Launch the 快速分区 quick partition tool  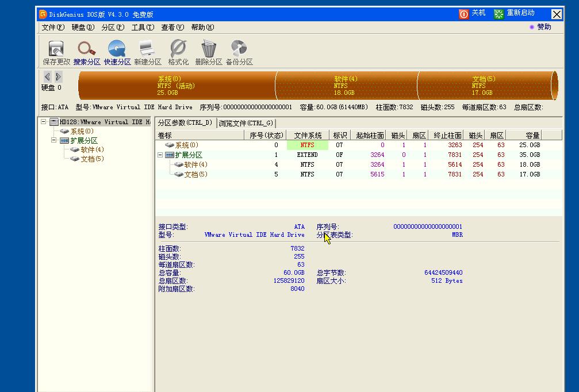coord(117,48)
